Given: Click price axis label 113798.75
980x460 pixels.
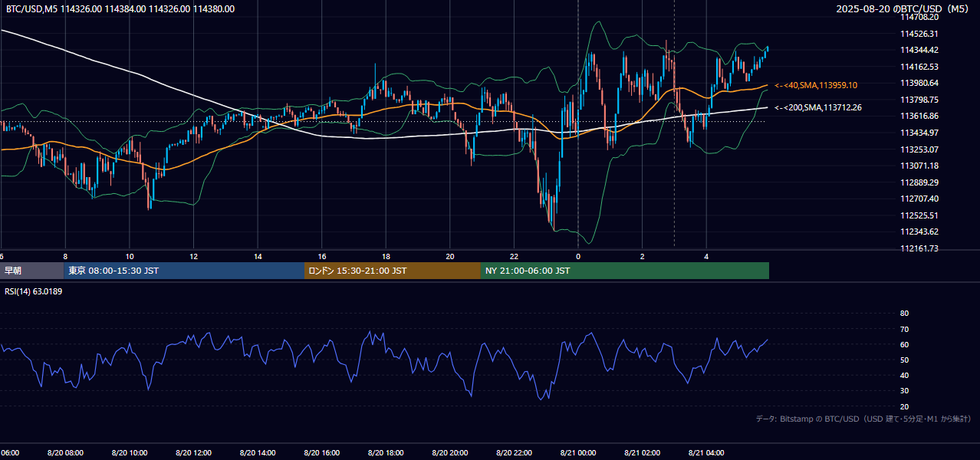Looking at the screenshot, I should [x=919, y=100].
